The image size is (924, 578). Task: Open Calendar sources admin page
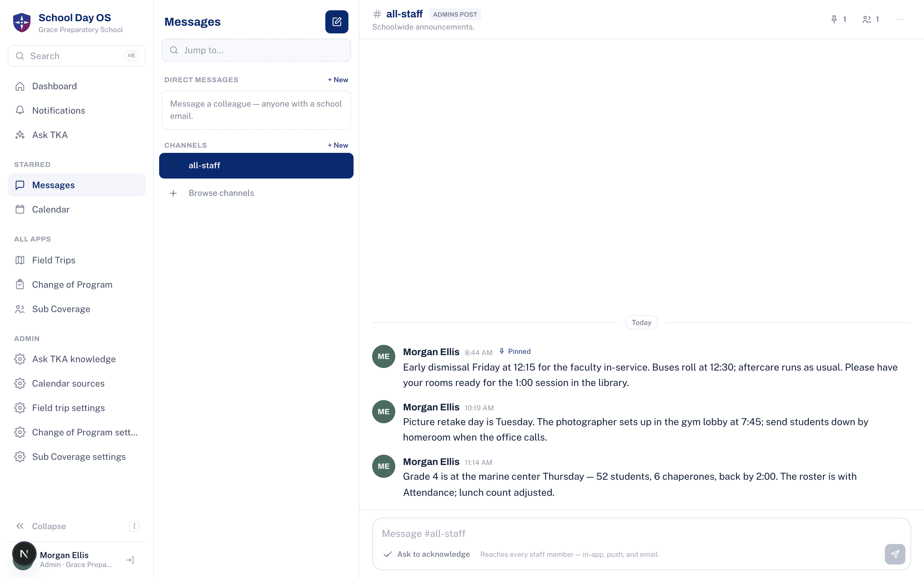(x=76, y=383)
